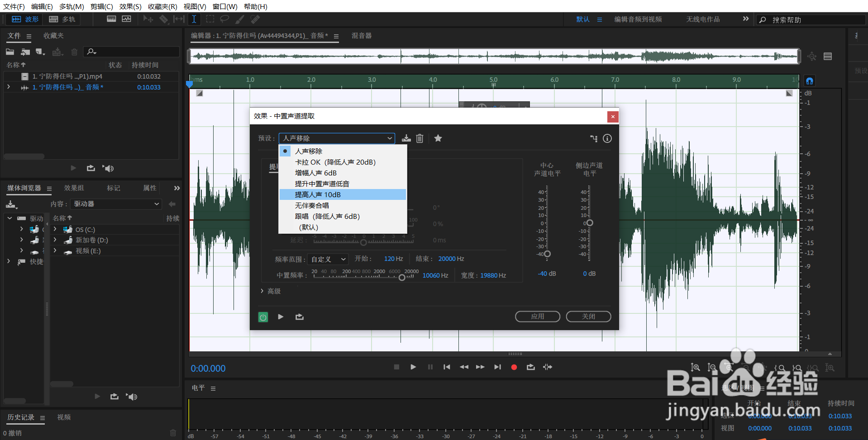Open 频率范围 自定义 dropdown
Image resolution: width=868 pixels, height=440 pixels.
(x=328, y=259)
